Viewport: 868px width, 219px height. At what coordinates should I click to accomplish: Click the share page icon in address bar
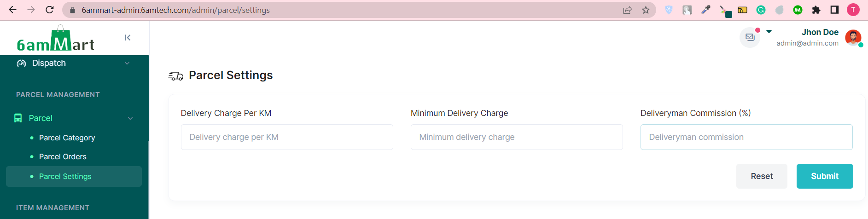tap(627, 10)
